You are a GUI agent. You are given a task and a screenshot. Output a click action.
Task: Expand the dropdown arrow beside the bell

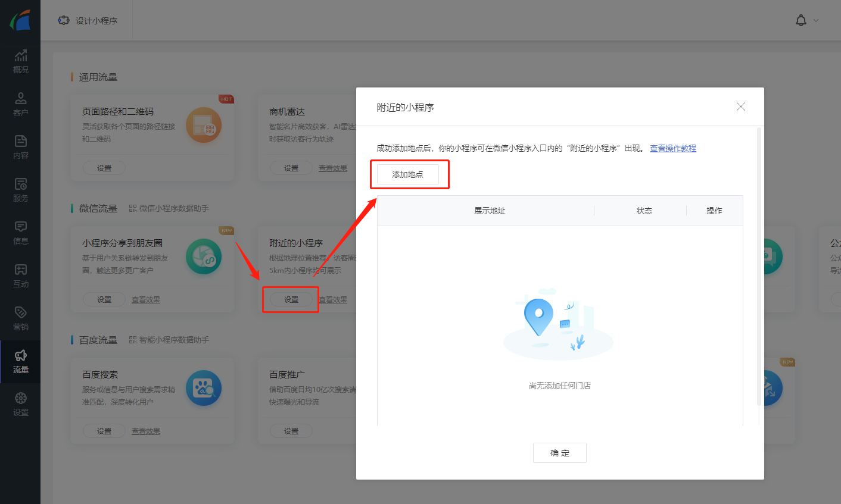tap(816, 21)
